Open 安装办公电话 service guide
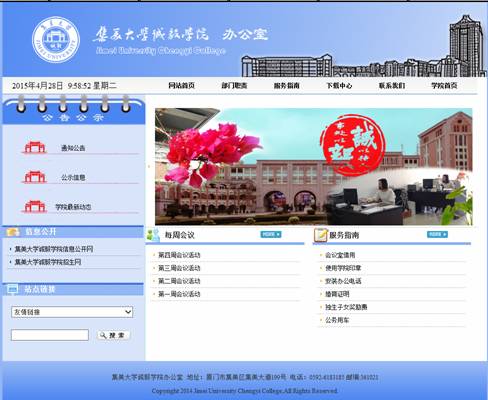Screen dimensions: 488x400 point(343,281)
